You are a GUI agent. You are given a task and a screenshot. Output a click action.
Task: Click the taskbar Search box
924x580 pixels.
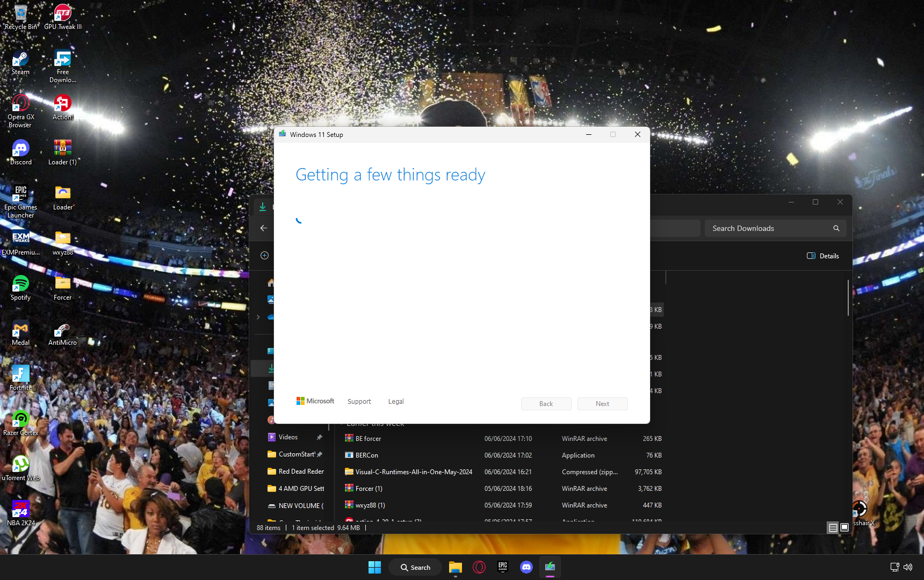[x=416, y=567]
